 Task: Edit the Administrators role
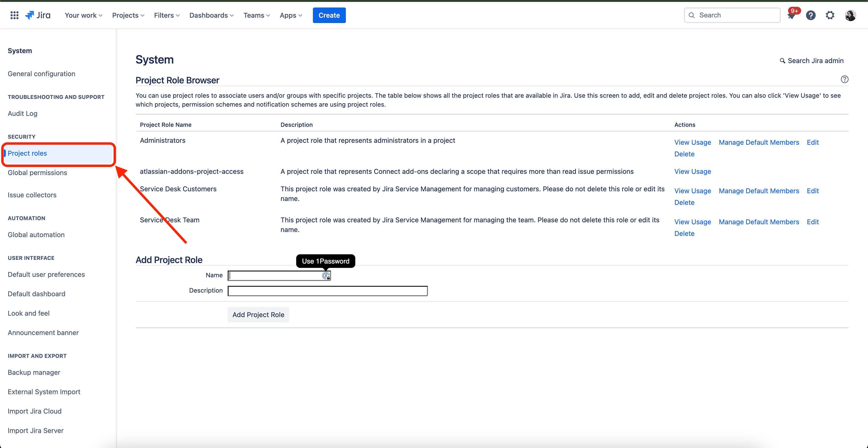click(x=813, y=142)
